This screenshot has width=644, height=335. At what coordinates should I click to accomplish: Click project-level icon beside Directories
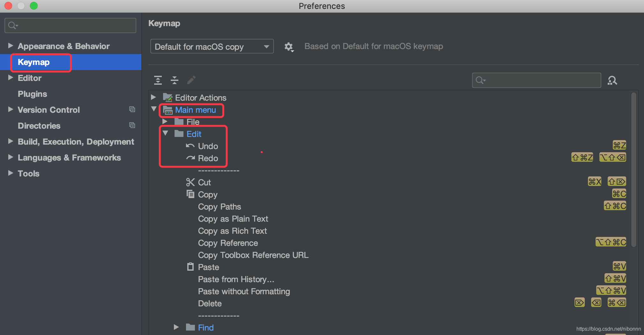[132, 125]
